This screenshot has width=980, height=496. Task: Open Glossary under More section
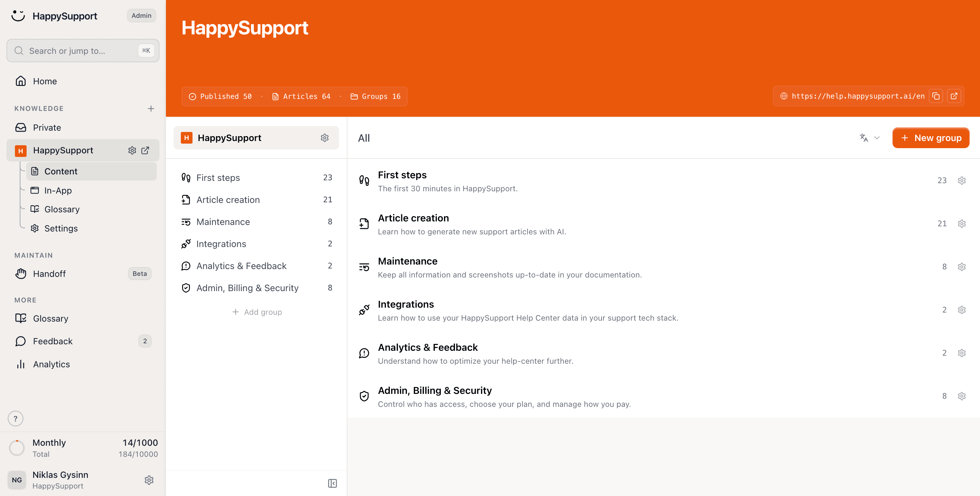[x=83, y=319]
